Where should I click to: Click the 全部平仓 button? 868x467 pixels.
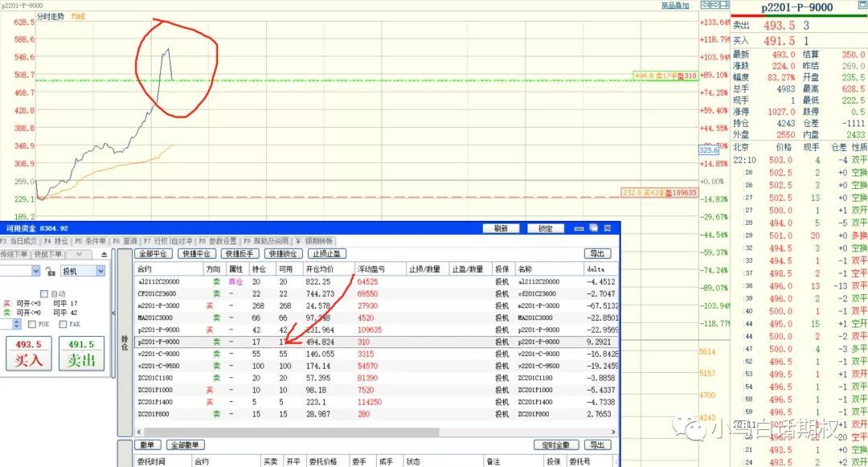tap(156, 253)
